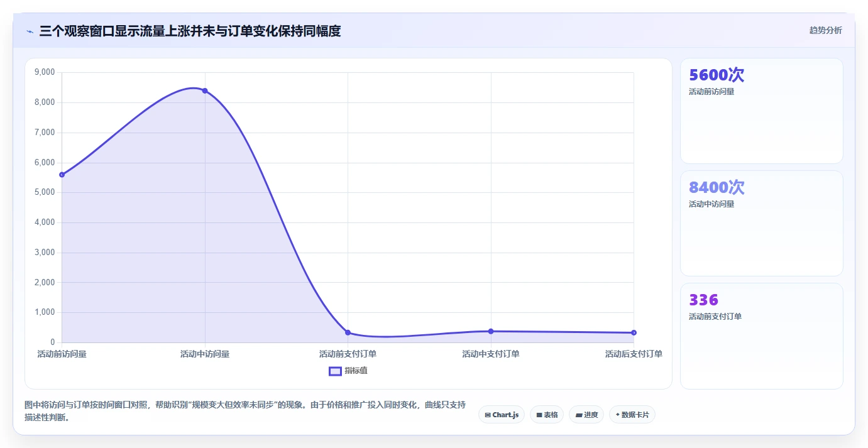Click the x-axis label 活动前支付订单
The image size is (868, 448).
pos(348,354)
